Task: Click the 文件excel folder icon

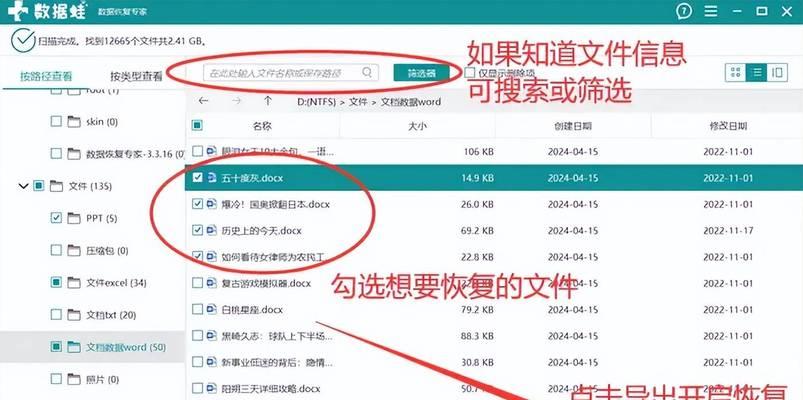Action: point(75,283)
